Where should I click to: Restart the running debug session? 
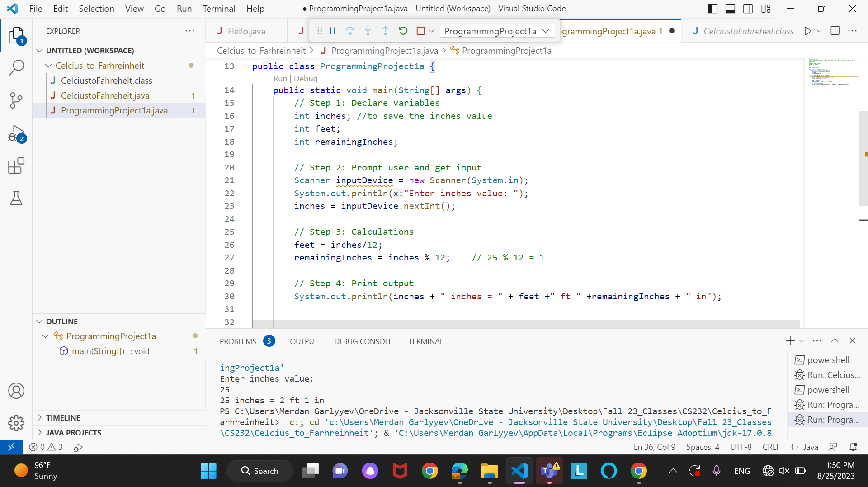(403, 31)
